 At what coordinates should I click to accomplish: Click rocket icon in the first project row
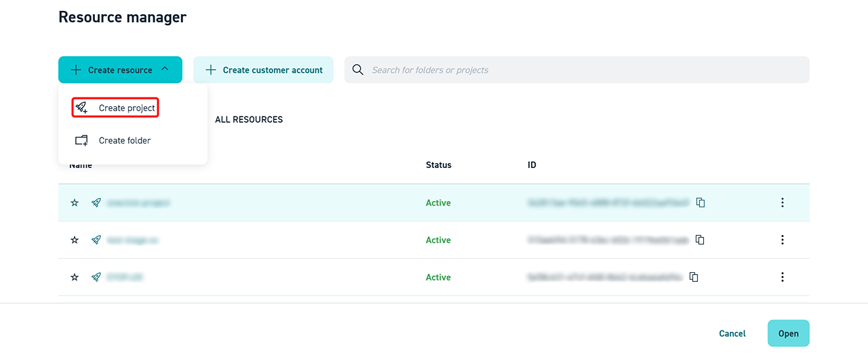point(96,202)
